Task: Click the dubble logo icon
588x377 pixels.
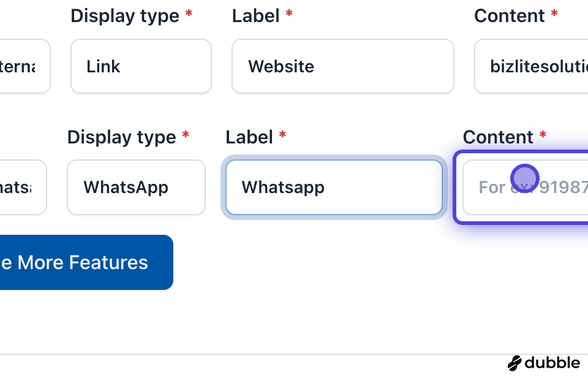Action: click(x=514, y=363)
